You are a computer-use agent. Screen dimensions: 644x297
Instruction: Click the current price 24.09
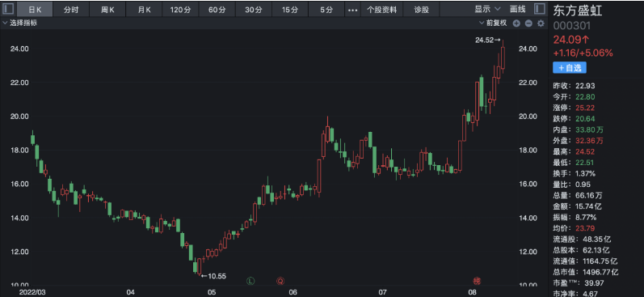pos(571,40)
